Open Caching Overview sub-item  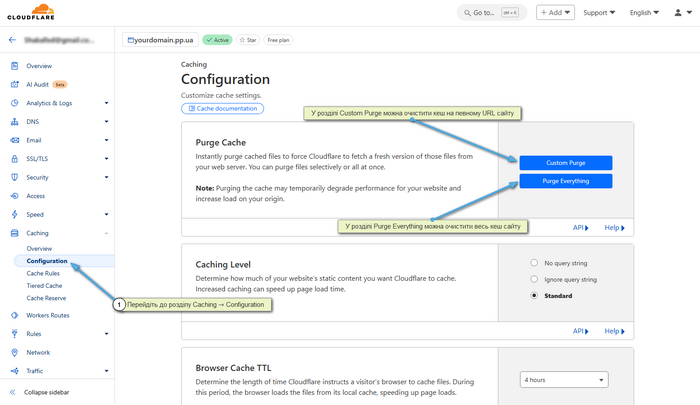[39, 248]
